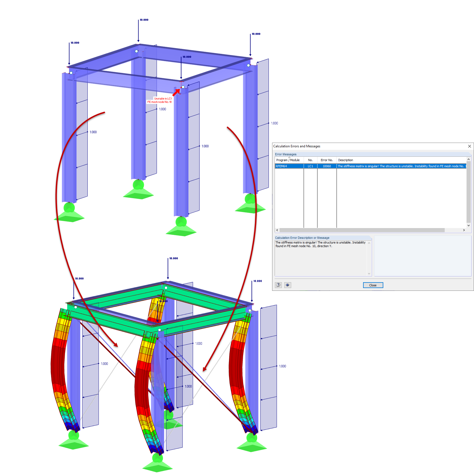Click the 'Unstable in LC1' label in the model
474x476 pixels.
pos(163,98)
